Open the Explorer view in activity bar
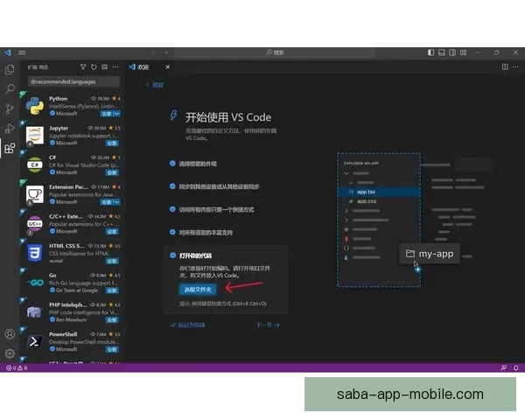The image size is (525, 420). click(x=10, y=70)
